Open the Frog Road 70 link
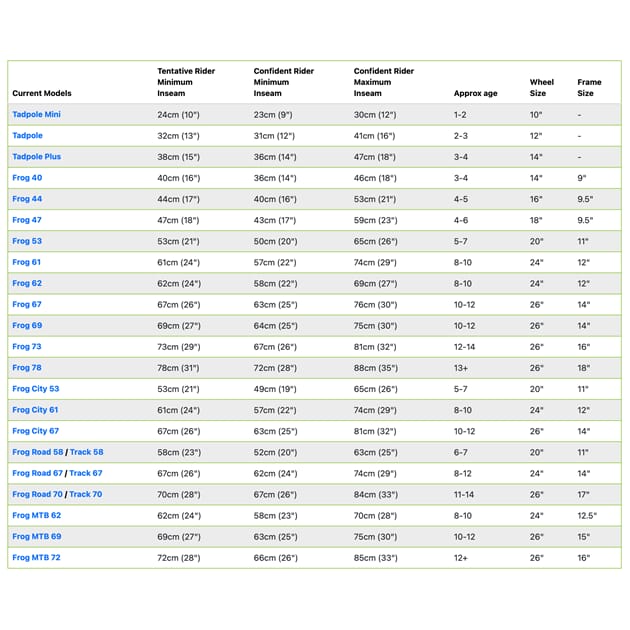This screenshot has width=630, height=630. coord(37,494)
